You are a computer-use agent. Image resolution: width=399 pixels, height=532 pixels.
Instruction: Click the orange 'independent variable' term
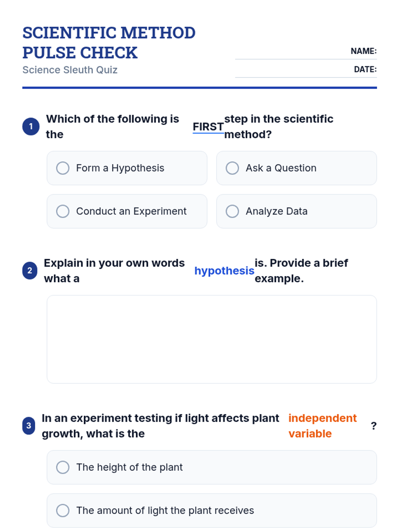pyautogui.click(x=322, y=426)
